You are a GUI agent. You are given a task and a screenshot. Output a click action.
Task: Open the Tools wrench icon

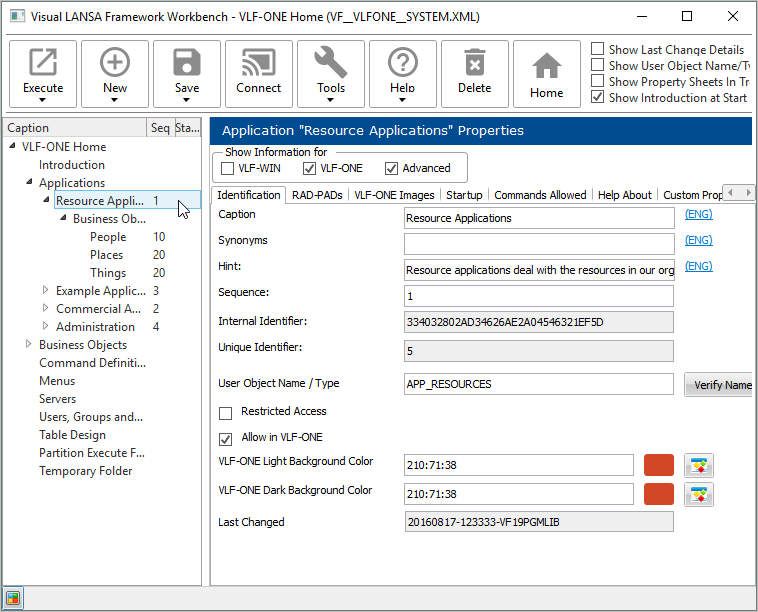pyautogui.click(x=331, y=64)
